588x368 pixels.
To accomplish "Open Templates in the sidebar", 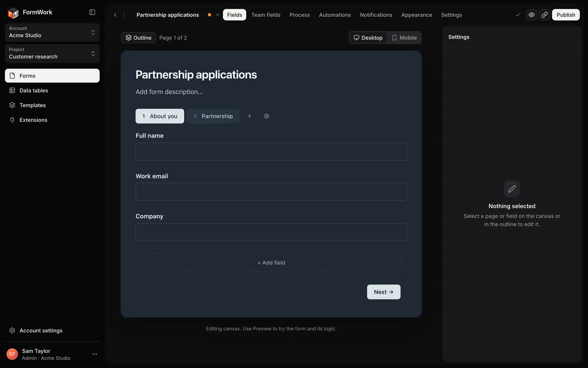I will [52, 105].
